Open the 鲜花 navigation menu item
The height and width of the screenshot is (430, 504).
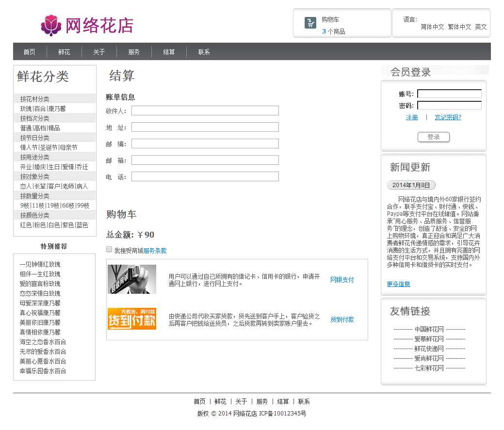click(x=64, y=52)
